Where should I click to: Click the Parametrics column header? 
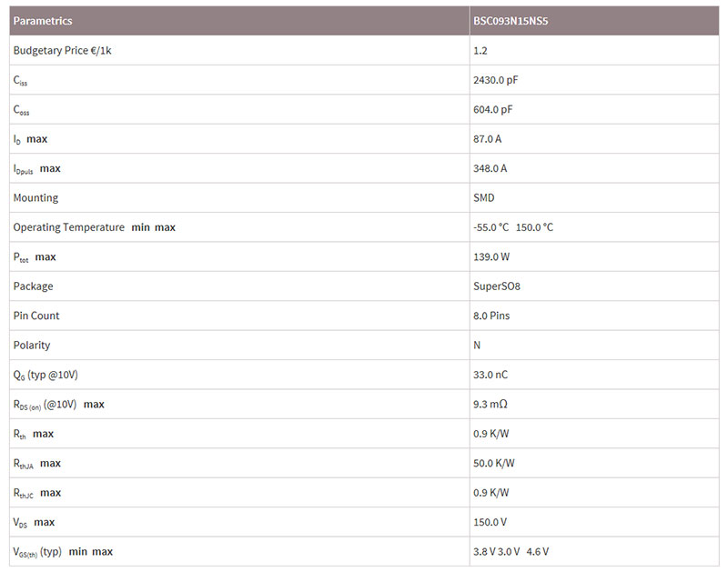click(x=43, y=21)
